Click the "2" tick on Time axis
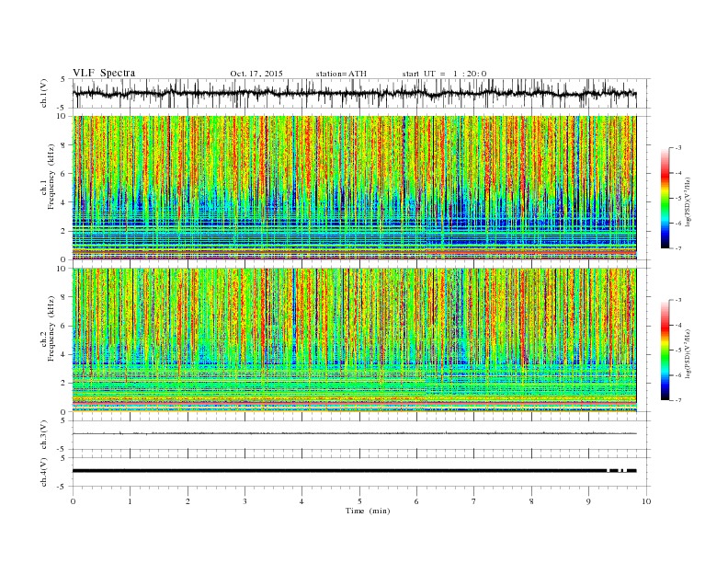Screen dimensions: 728x563 tap(188, 501)
